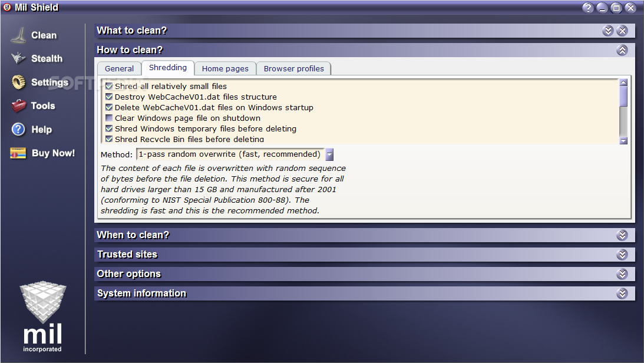
Task: Open the Help section label
Action: click(42, 130)
